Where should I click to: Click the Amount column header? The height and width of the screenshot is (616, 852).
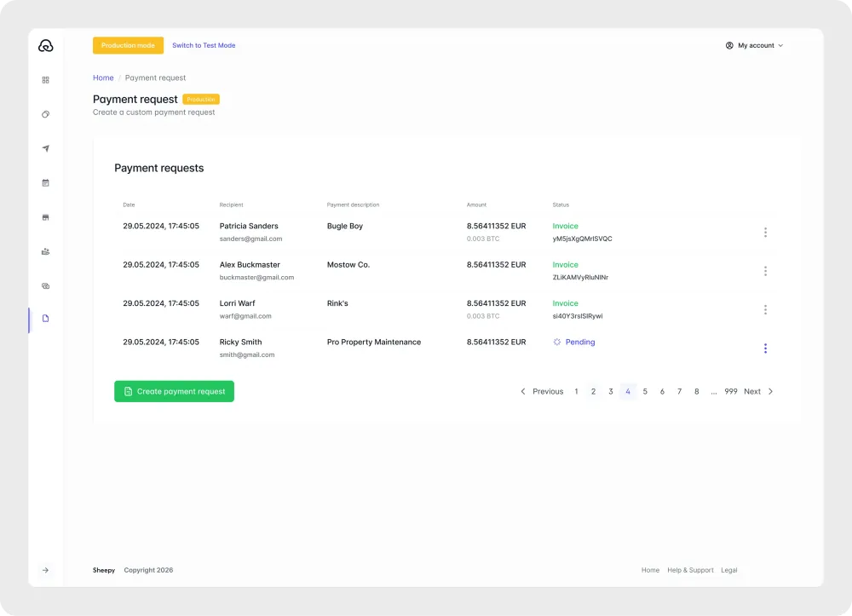click(x=476, y=204)
